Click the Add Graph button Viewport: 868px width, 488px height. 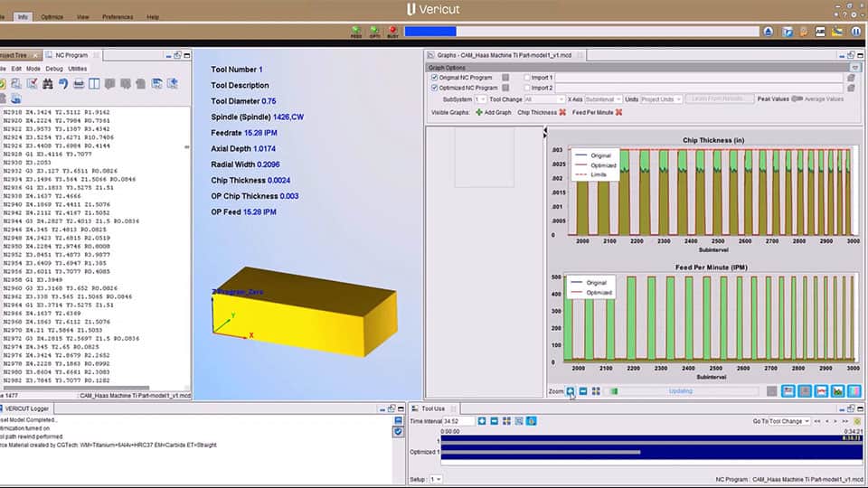[x=493, y=112]
